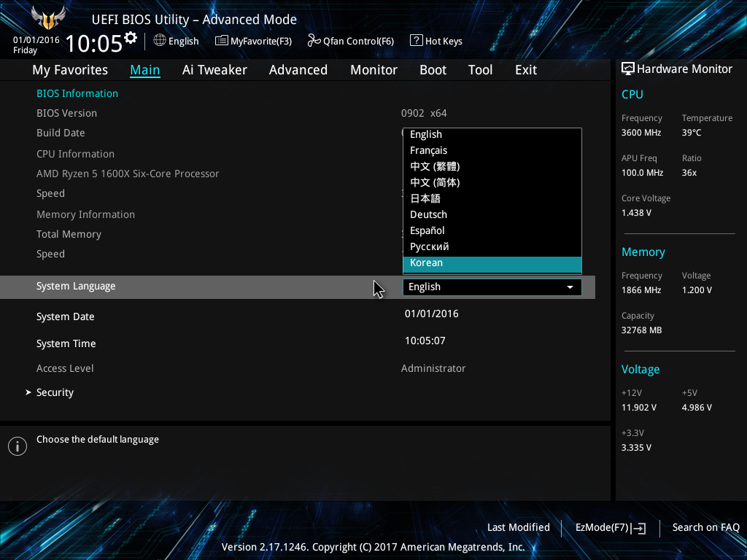This screenshot has width=747, height=560.
Task: Open the My Favorites tab
Action: [70, 70]
